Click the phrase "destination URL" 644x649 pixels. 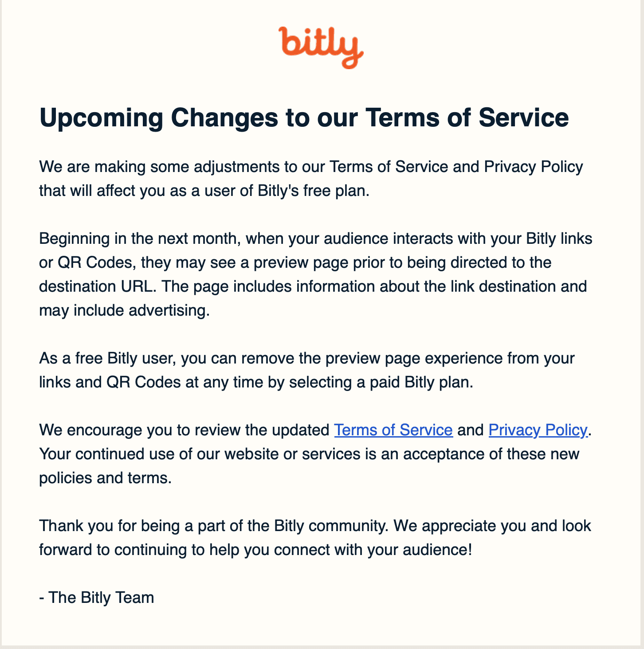pyautogui.click(x=97, y=287)
